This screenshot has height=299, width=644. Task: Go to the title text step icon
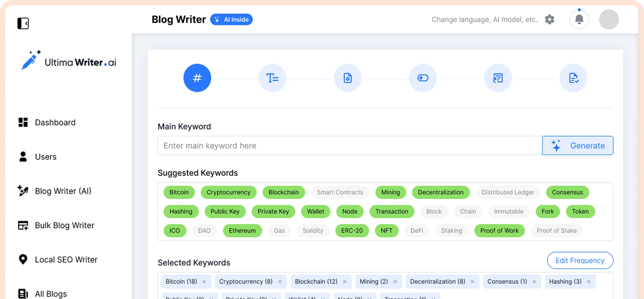pyautogui.click(x=272, y=78)
